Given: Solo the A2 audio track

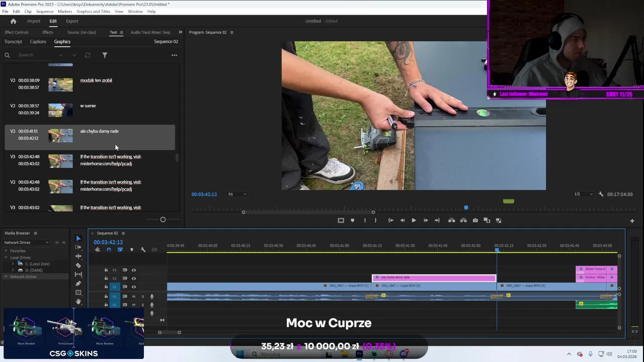Looking at the screenshot, I should pyautogui.click(x=142, y=304).
